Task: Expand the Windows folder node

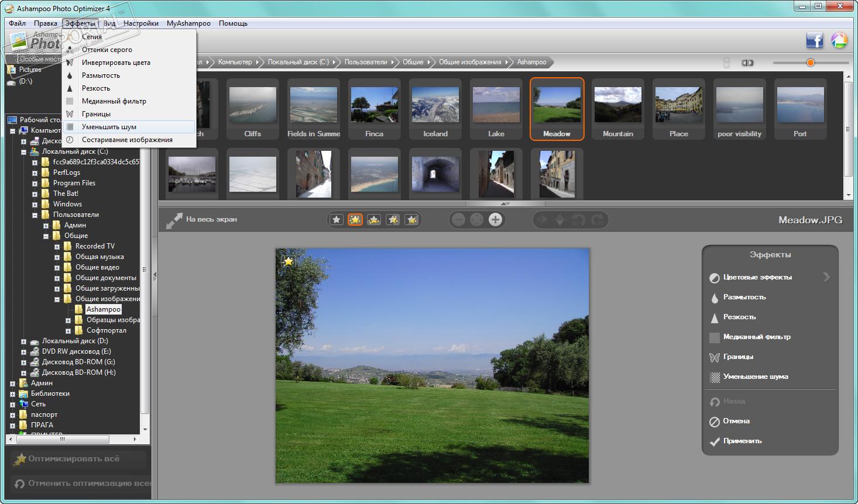Action: 35,205
